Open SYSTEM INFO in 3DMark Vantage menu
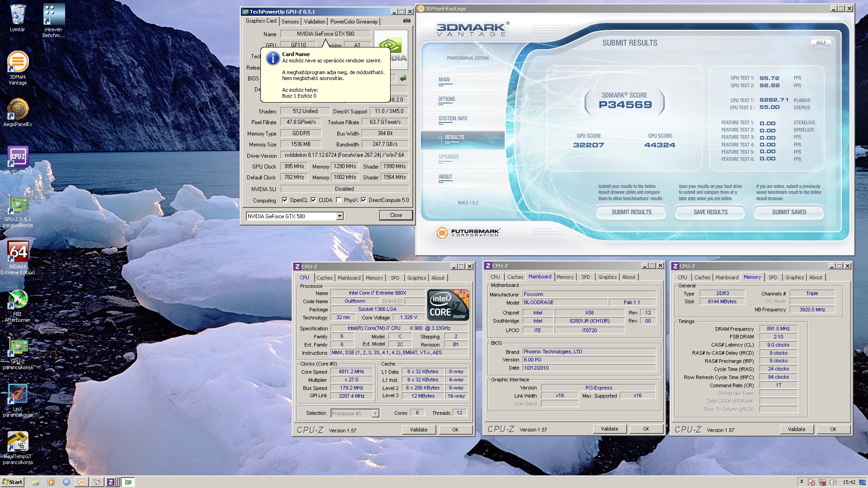 point(453,119)
